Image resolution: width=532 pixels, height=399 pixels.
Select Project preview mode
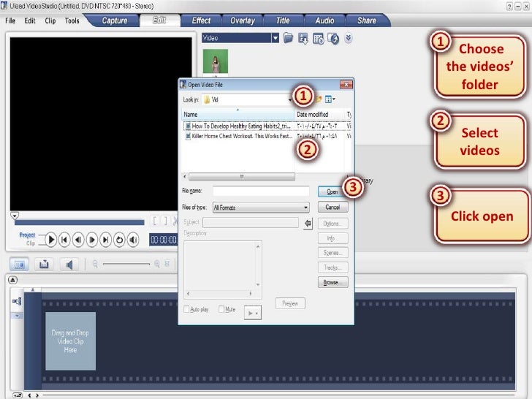tap(27, 235)
